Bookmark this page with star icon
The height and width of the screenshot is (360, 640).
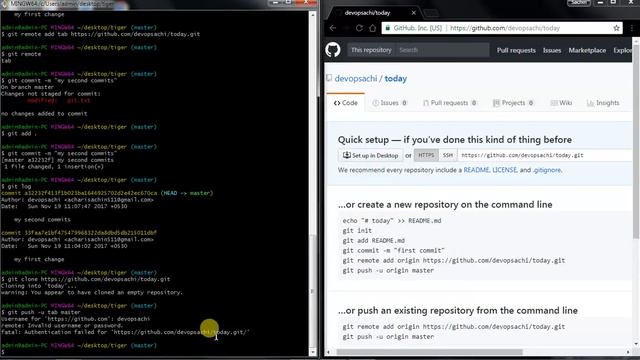(616, 28)
